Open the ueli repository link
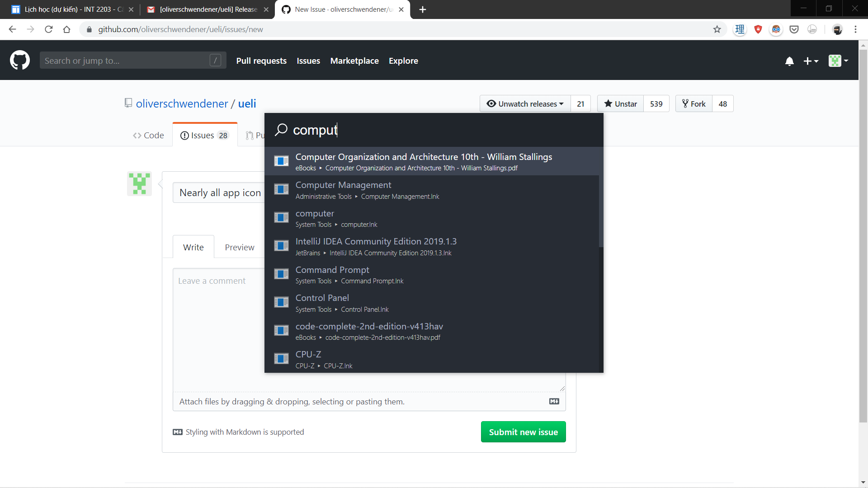 coord(247,103)
